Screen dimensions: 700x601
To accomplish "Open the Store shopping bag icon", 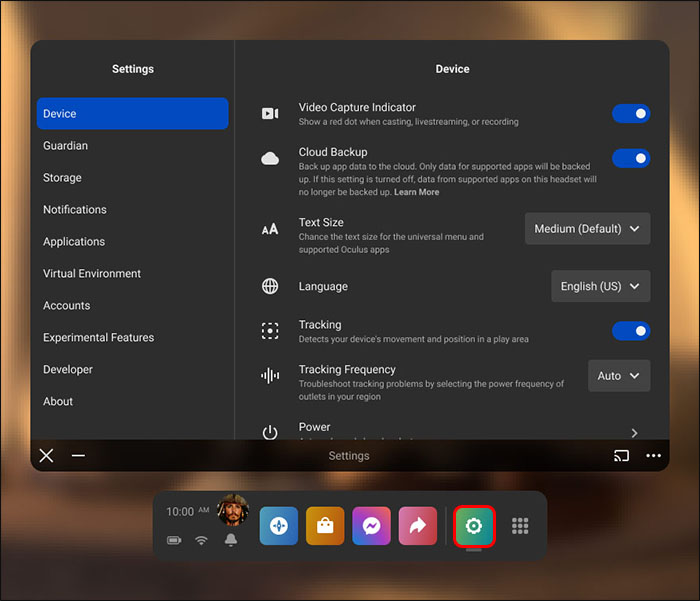I will (325, 526).
